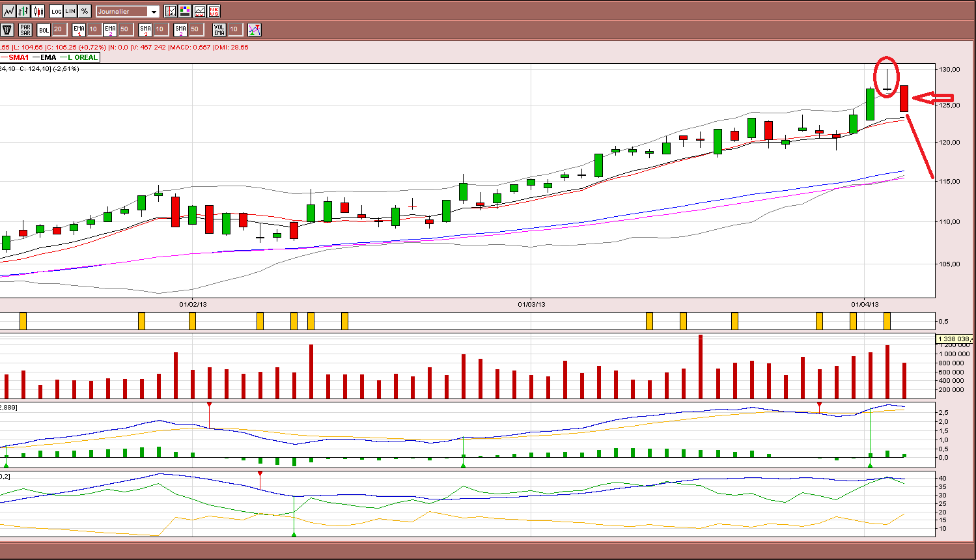Click the yellow 1 338 038 volume tag
The image size is (976, 560).
(955, 339)
